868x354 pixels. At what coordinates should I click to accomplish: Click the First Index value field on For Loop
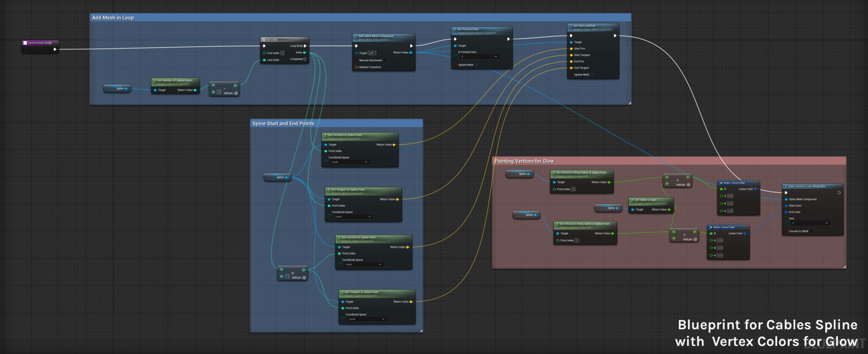(282, 53)
